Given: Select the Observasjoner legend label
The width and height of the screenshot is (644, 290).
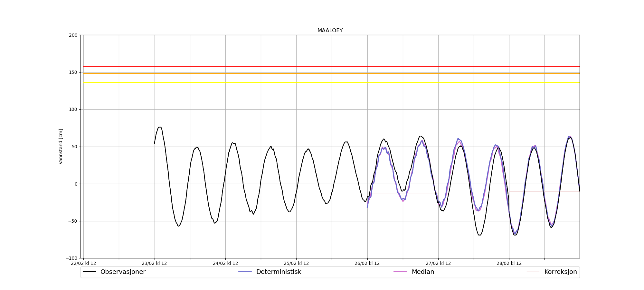Looking at the screenshot, I should [x=123, y=272].
